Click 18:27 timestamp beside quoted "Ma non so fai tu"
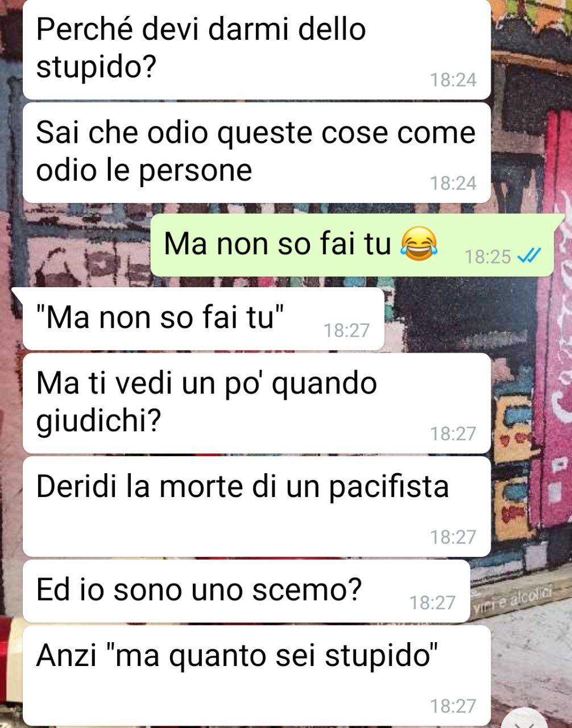 (347, 330)
